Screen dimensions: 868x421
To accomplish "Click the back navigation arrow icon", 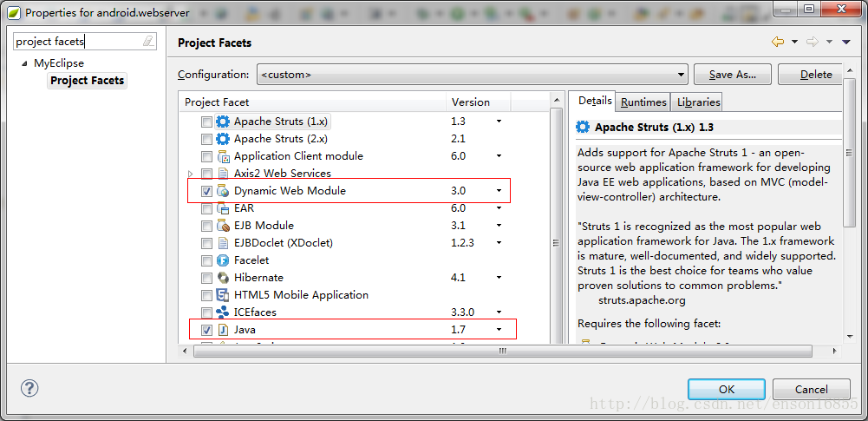I will point(778,42).
